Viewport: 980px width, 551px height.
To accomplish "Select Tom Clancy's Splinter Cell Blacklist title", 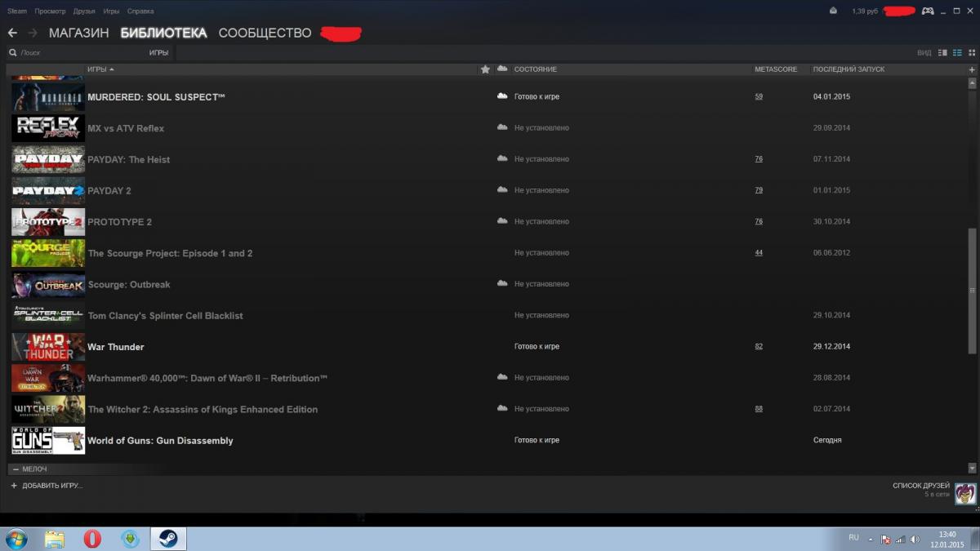I will 165,316.
